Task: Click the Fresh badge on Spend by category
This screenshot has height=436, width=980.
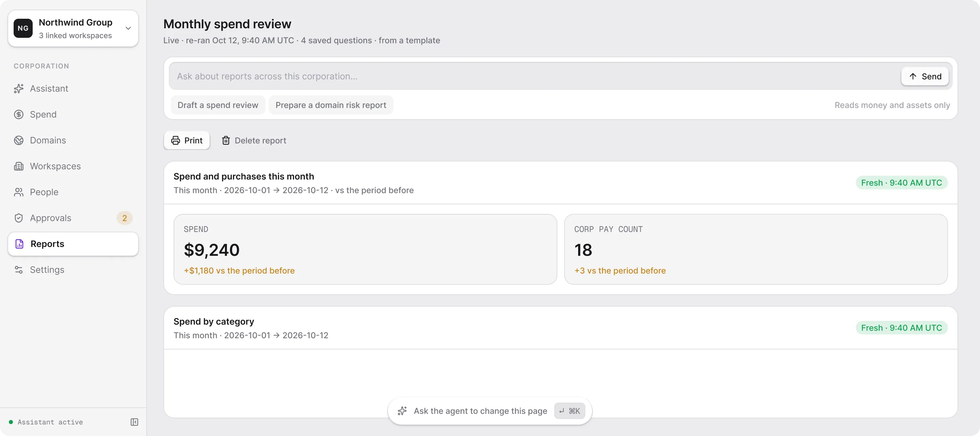Action: (x=901, y=328)
